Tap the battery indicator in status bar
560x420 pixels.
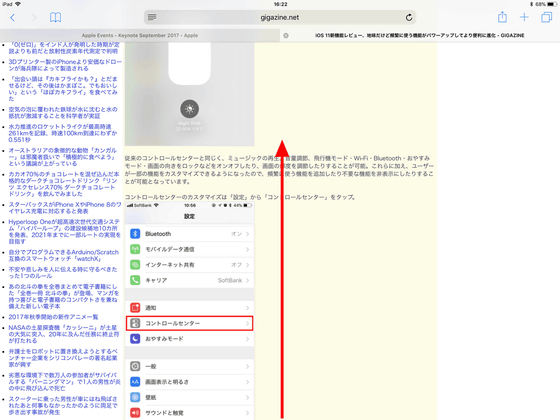point(552,4)
